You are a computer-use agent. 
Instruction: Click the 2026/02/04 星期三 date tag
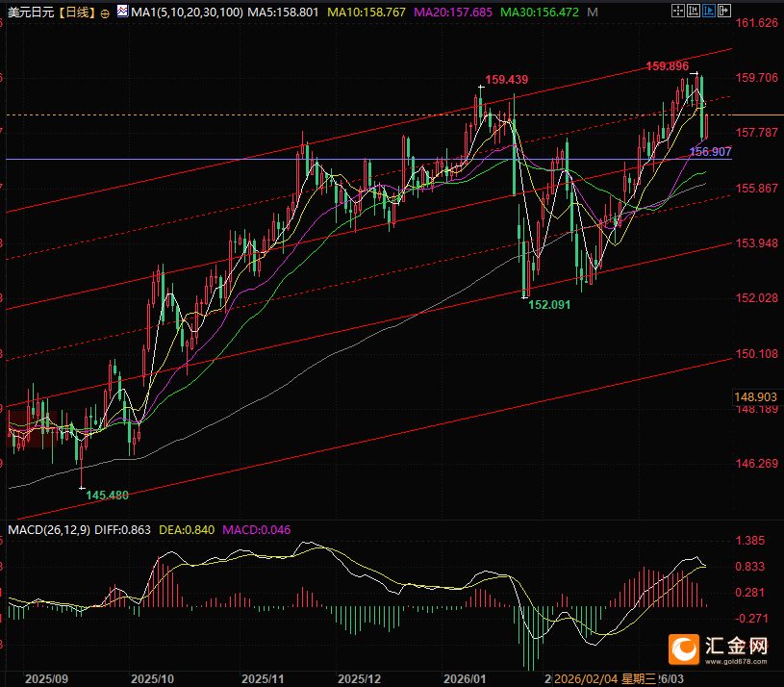pos(605,679)
